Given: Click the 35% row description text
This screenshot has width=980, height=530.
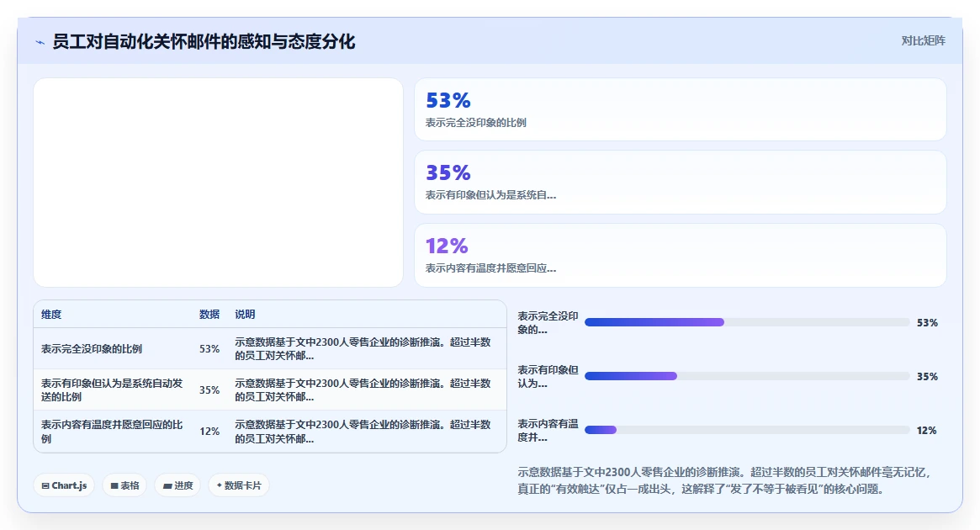Looking at the screenshot, I should coord(363,390).
